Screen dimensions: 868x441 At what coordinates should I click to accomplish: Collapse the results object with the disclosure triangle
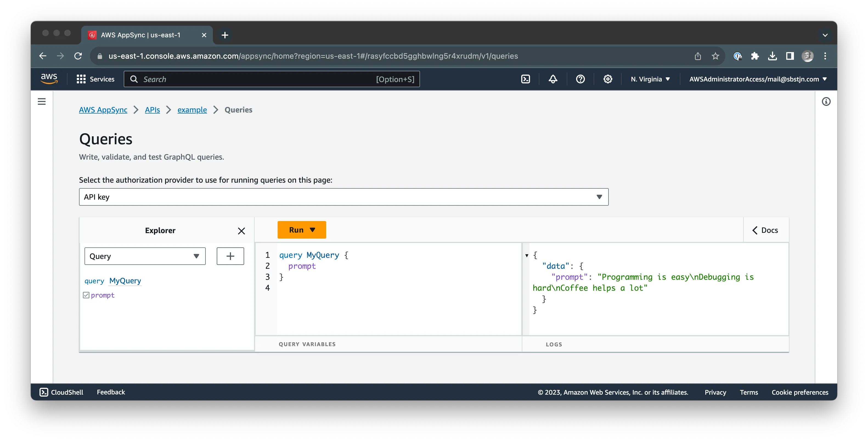click(526, 256)
